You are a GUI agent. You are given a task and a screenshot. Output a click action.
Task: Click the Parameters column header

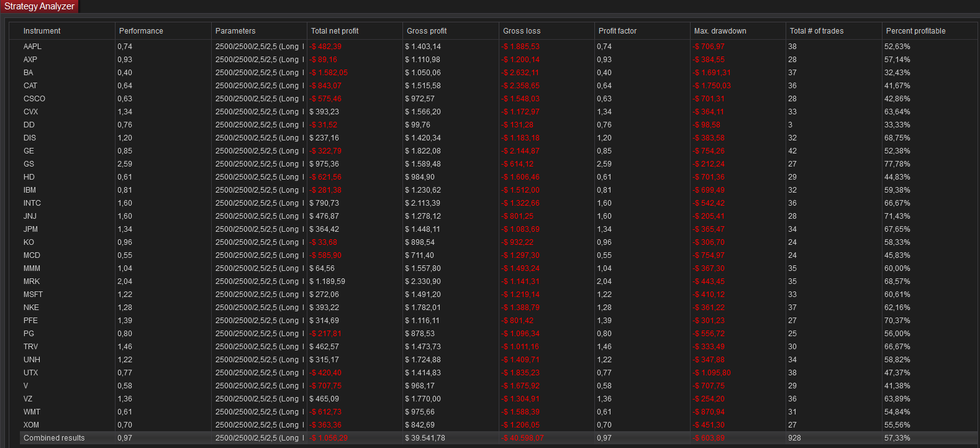pyautogui.click(x=235, y=31)
